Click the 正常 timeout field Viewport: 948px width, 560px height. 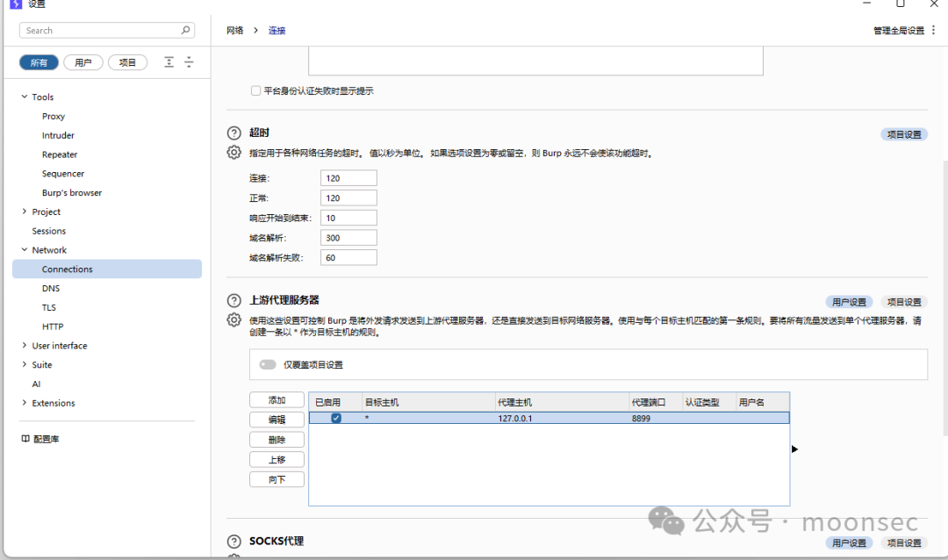(348, 197)
